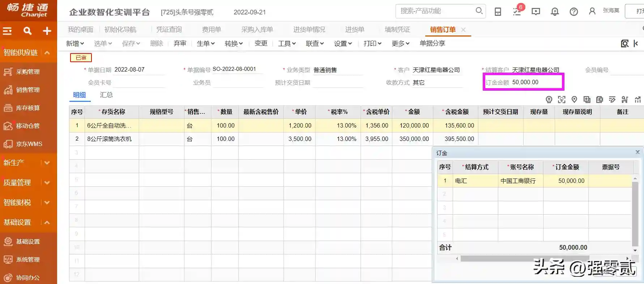Switch to the 进货单 tab
The height and width of the screenshot is (284, 644).
click(x=354, y=30)
